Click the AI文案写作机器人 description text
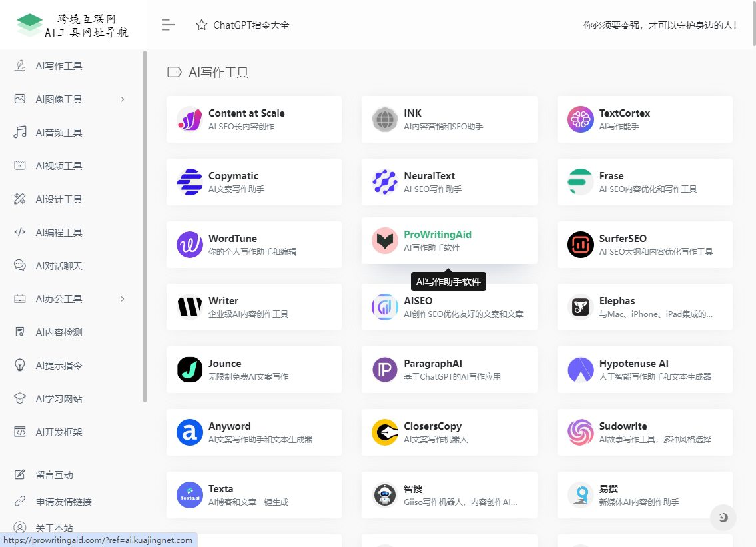 tap(436, 440)
